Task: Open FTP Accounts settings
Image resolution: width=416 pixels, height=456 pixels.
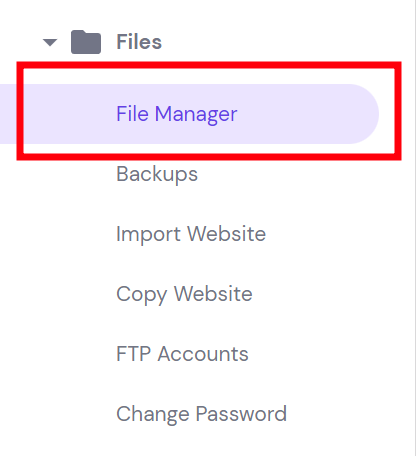Action: pos(182,354)
